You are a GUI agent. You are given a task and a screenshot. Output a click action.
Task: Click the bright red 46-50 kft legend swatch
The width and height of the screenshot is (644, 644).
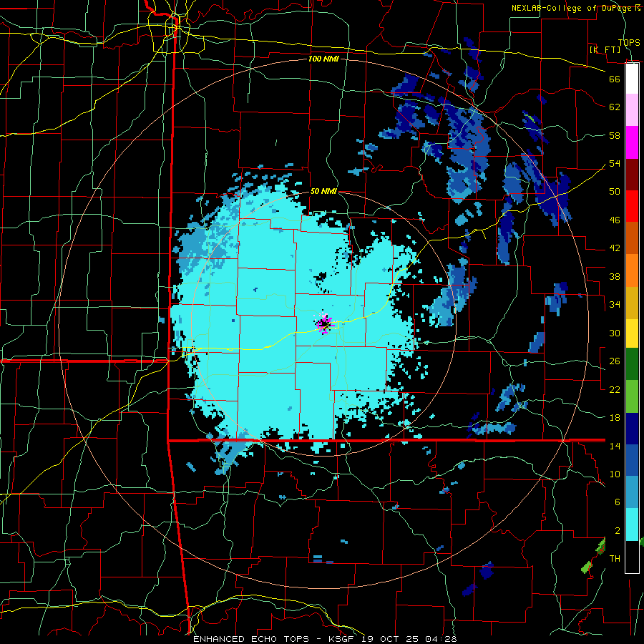(x=632, y=206)
